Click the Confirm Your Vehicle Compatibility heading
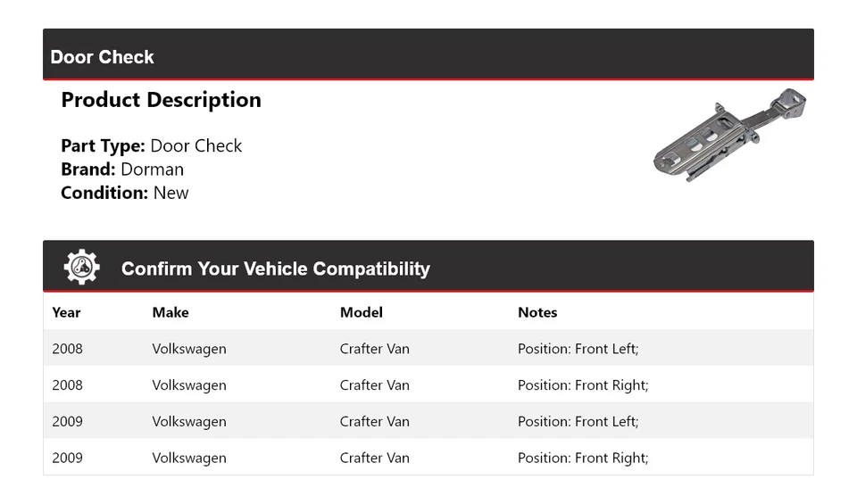 [x=275, y=269]
